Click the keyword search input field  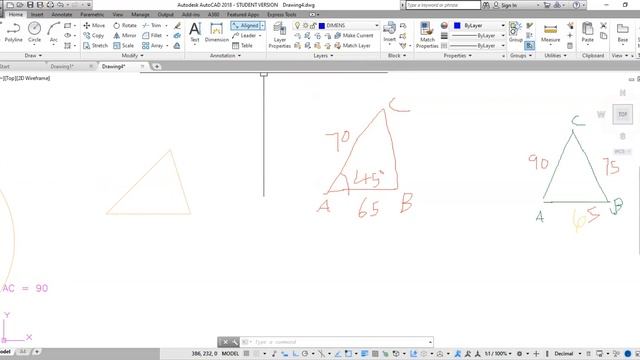point(443,5)
